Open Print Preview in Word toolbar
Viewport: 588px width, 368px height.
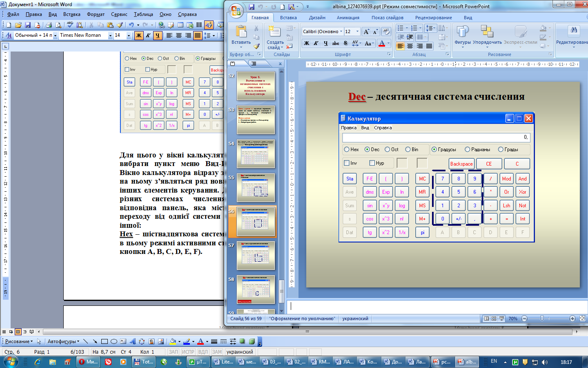click(x=58, y=25)
